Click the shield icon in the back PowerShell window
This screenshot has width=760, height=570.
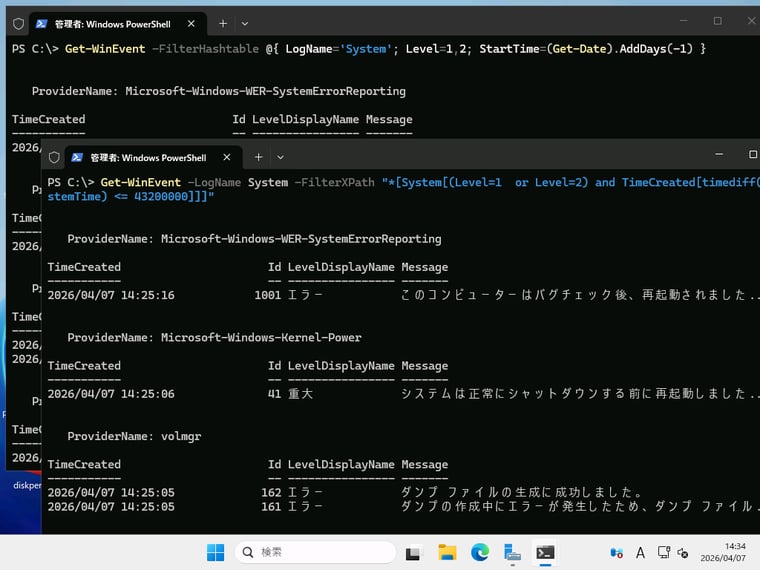coord(18,24)
